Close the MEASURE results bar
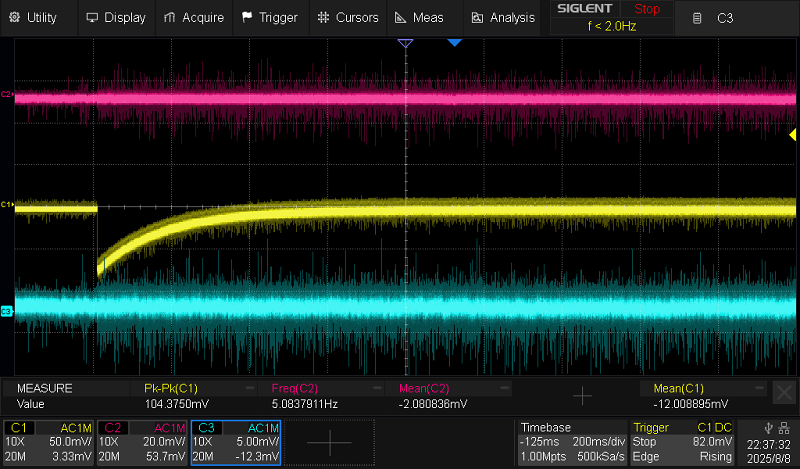This screenshot has width=800, height=469. 785,392
